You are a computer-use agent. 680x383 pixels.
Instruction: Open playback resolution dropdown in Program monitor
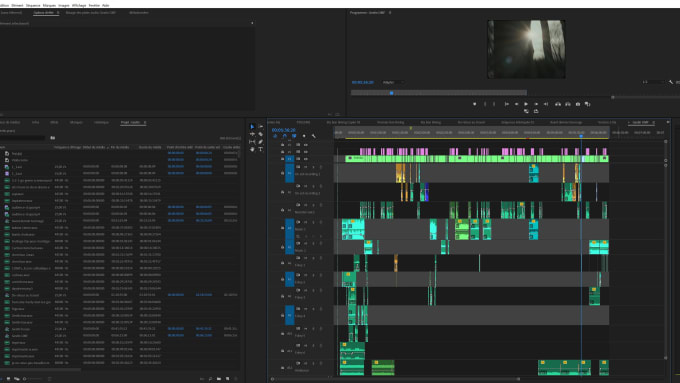[x=653, y=82]
